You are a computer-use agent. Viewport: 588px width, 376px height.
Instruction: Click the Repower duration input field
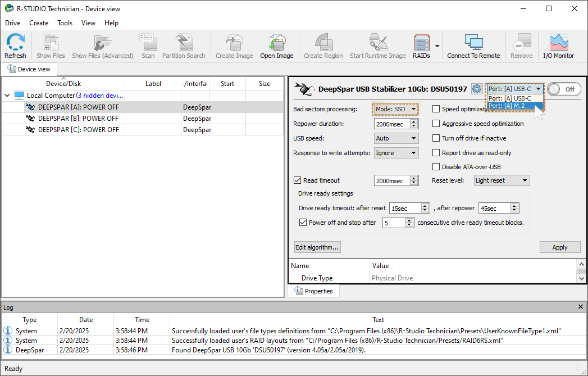(392, 124)
